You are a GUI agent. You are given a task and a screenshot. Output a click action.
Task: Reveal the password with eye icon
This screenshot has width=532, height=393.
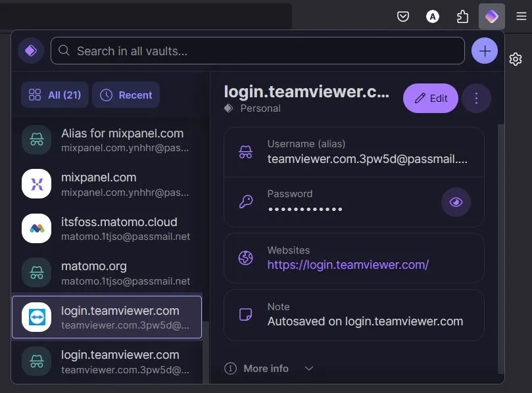(456, 202)
